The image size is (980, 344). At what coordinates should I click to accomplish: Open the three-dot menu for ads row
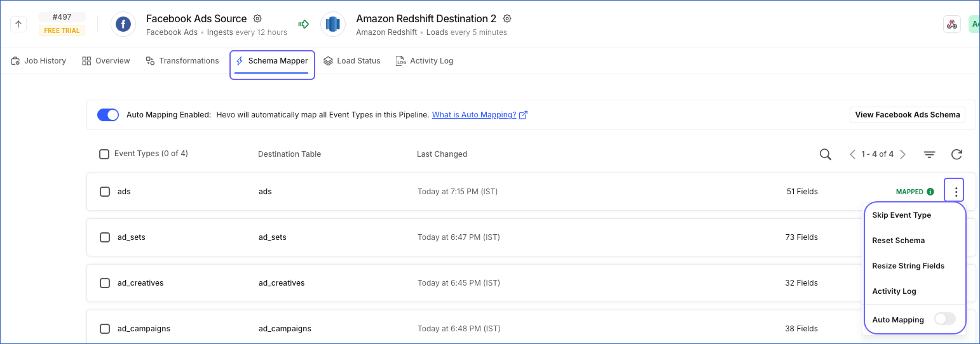click(x=956, y=191)
